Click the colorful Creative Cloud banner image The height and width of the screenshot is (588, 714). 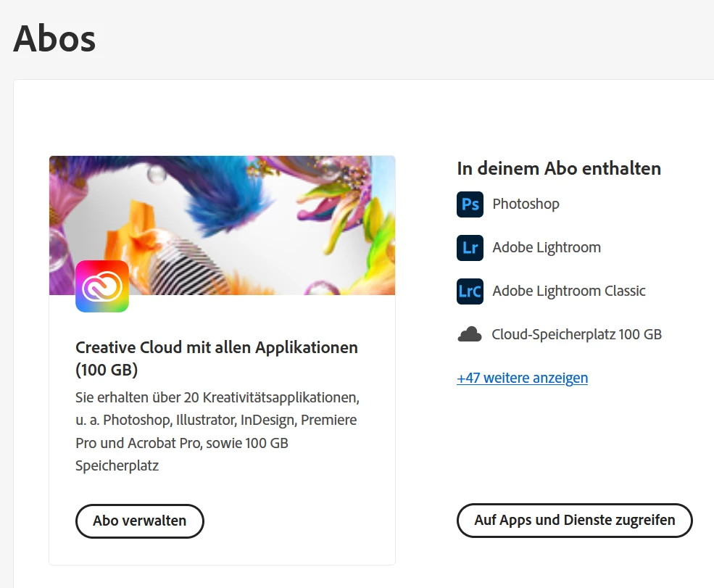pyautogui.click(x=223, y=225)
